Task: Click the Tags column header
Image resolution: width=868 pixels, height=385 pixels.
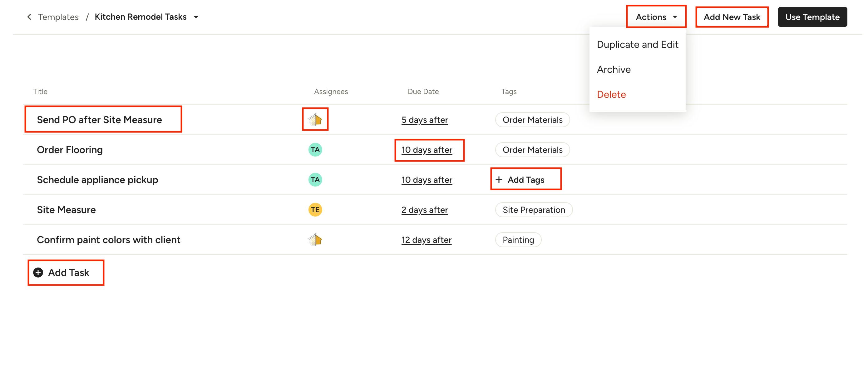Action: click(x=509, y=91)
